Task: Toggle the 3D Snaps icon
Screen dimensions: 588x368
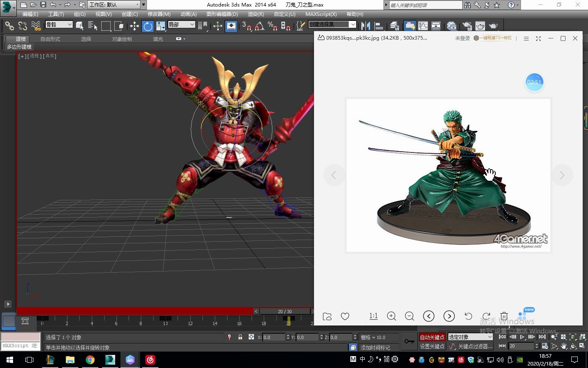Action: (247, 26)
